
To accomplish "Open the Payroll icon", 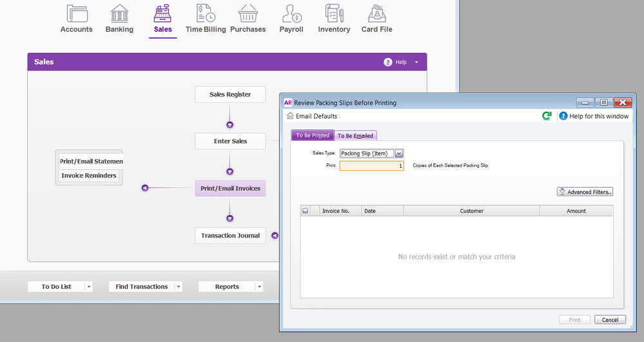I will pyautogui.click(x=291, y=14).
